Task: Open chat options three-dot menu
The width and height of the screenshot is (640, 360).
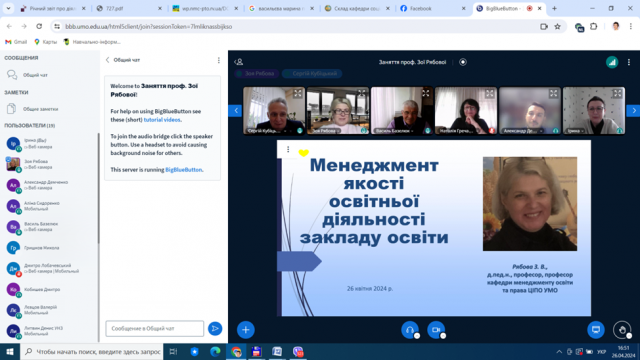Action: point(219,60)
